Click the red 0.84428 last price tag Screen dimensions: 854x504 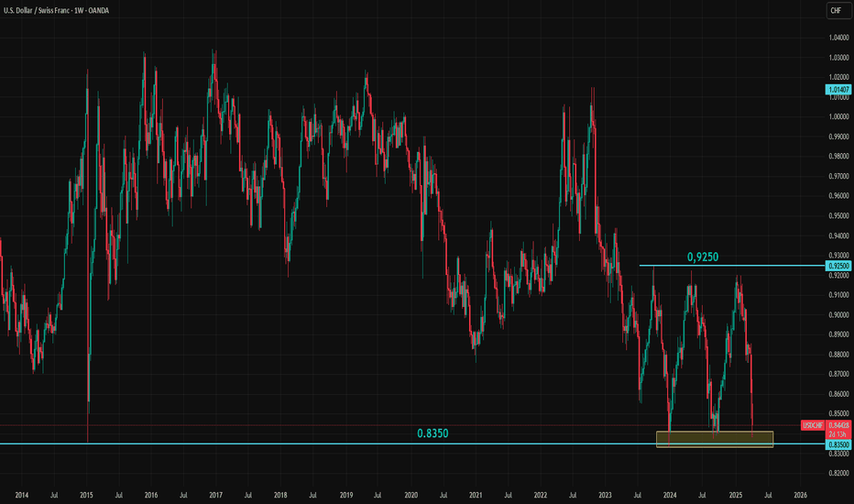[838, 425]
